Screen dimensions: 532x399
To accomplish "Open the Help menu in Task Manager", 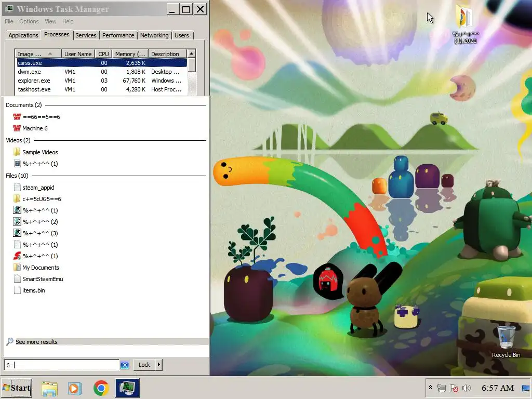I will tap(68, 21).
